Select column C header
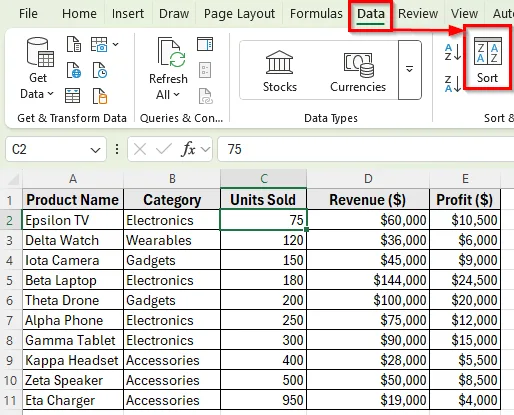This screenshot has width=514, height=415. tap(263, 179)
